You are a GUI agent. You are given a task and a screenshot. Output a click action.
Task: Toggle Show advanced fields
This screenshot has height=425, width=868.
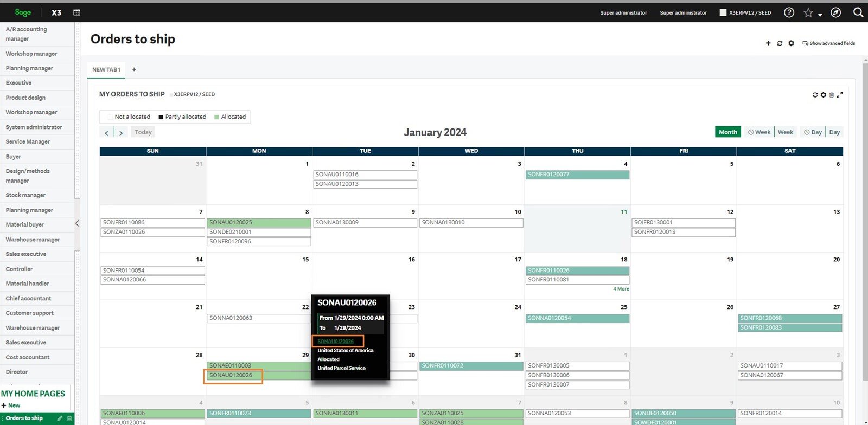828,43
